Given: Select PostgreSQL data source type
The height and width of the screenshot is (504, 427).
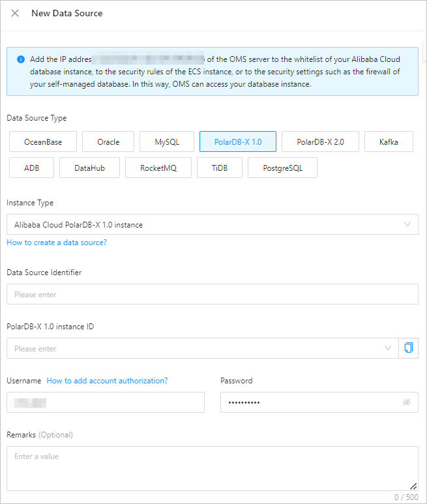Looking at the screenshot, I should [x=282, y=168].
